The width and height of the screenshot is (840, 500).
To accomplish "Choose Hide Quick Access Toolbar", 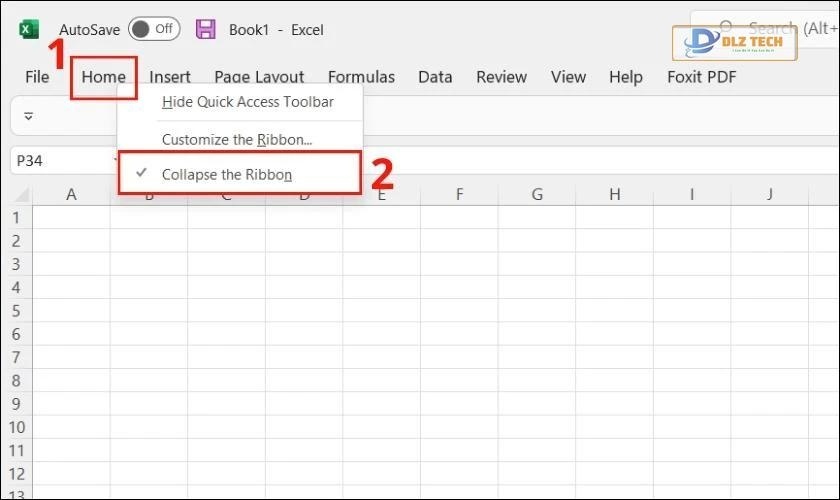I will pyautogui.click(x=248, y=102).
